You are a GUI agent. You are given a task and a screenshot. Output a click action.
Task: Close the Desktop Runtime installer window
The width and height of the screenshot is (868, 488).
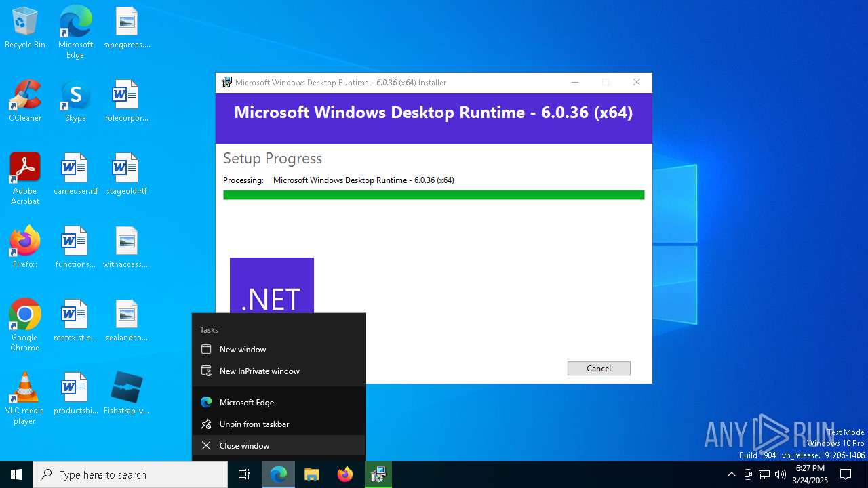click(x=637, y=83)
